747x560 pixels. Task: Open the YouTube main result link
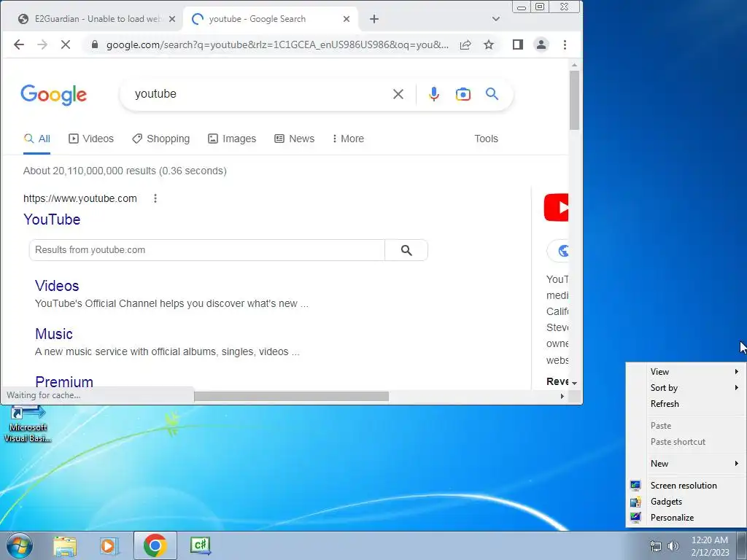coord(52,219)
